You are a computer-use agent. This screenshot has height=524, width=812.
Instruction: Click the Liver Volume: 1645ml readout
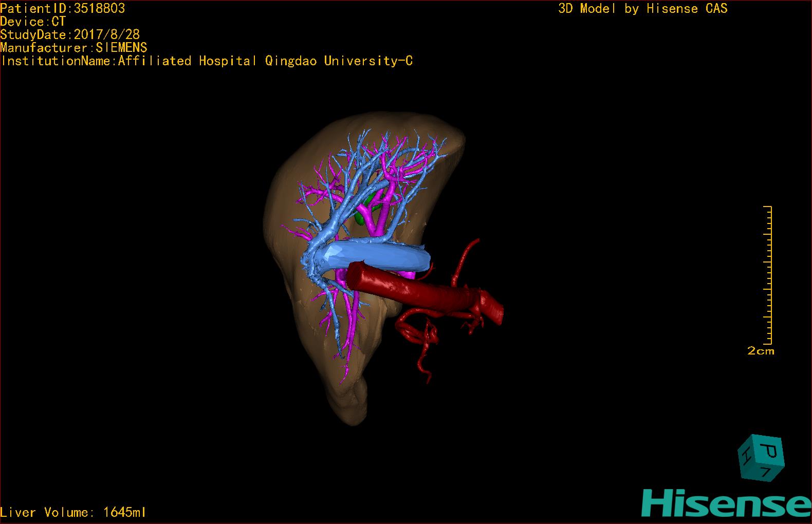[73, 512]
